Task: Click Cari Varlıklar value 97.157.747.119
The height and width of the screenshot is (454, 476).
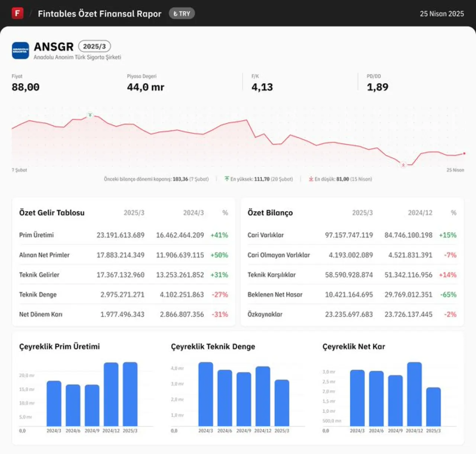Action: pos(349,235)
